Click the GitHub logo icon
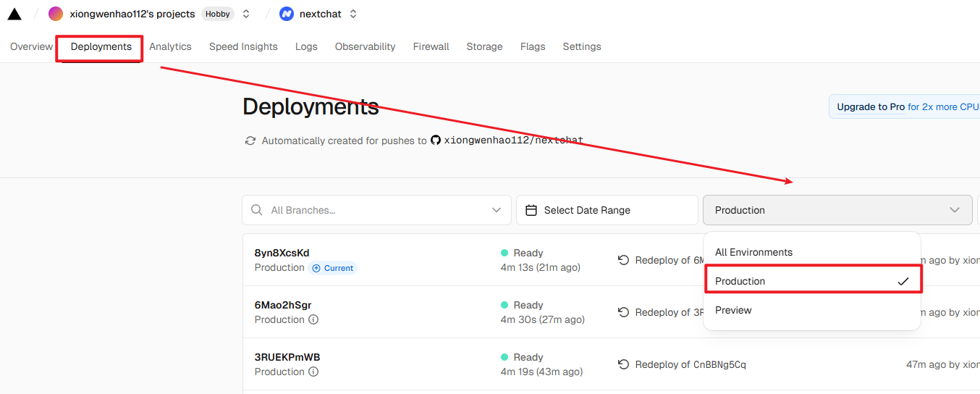 click(436, 140)
